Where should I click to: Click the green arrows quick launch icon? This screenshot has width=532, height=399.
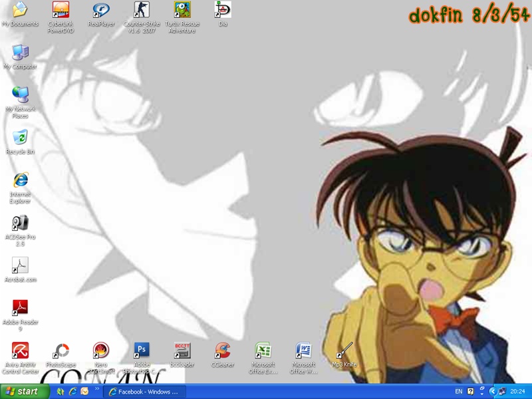(61, 392)
